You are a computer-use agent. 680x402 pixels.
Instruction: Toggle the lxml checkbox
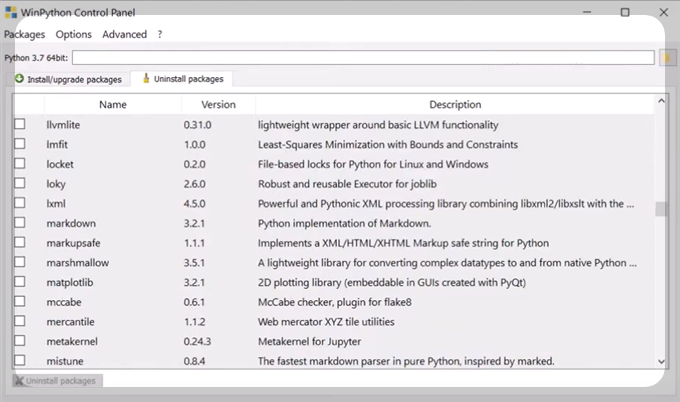pos(20,203)
